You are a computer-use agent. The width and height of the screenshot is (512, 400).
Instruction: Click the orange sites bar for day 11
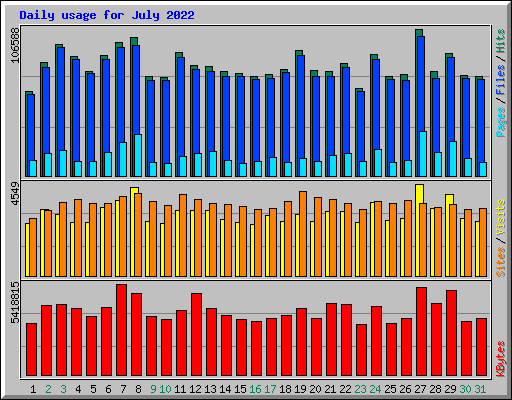tap(183, 235)
